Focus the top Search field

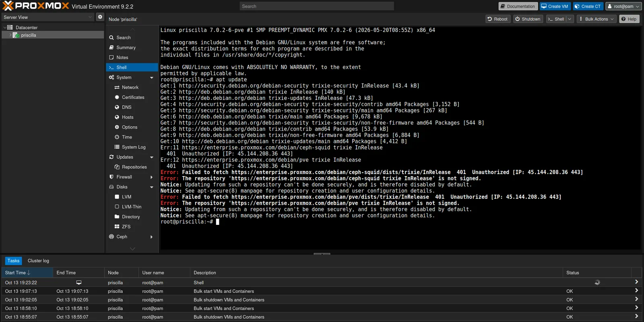[317, 6]
